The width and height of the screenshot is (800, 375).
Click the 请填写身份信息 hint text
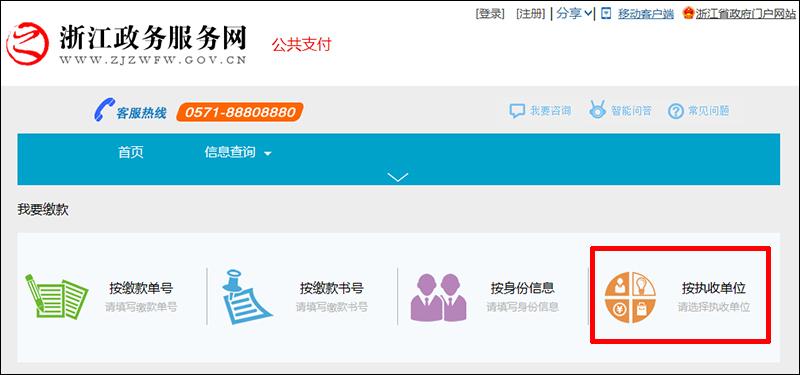point(522,307)
